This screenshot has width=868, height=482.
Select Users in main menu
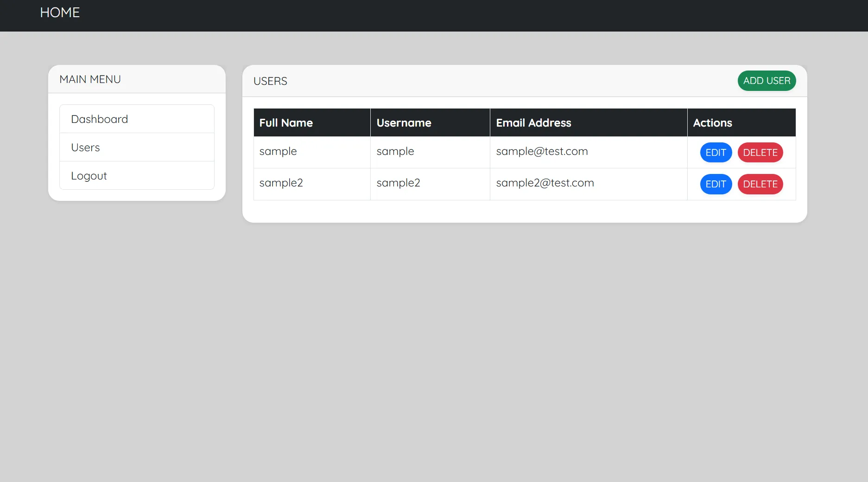tap(137, 148)
